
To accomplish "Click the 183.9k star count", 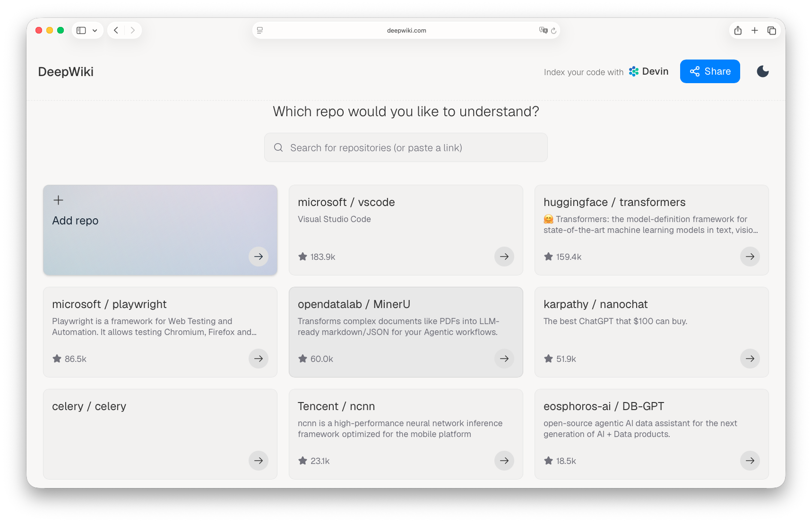I will 323,257.
